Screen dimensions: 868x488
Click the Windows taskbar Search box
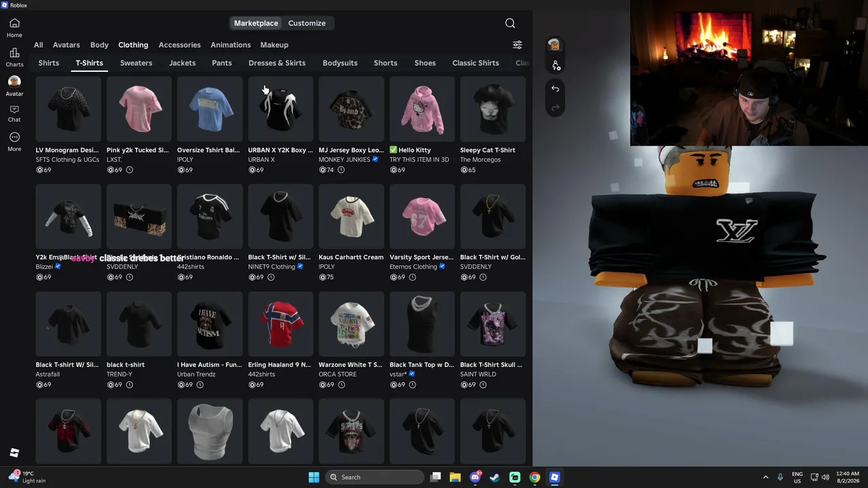tap(374, 477)
